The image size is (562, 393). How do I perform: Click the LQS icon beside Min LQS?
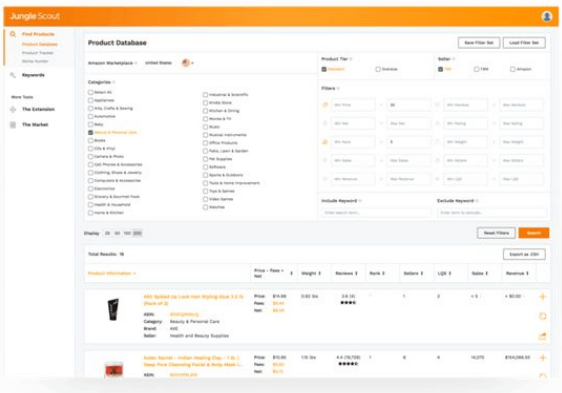pos(437,179)
